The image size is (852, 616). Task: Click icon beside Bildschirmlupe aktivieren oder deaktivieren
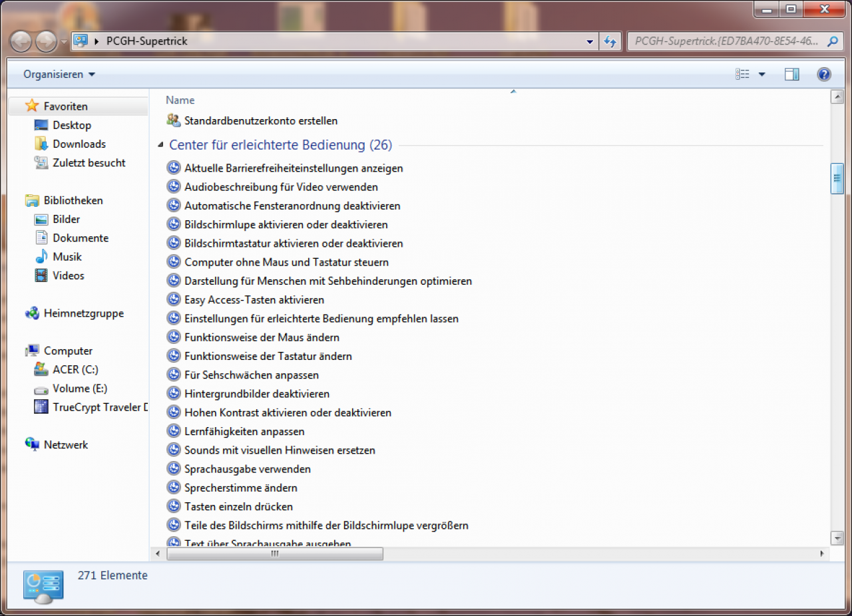(174, 224)
